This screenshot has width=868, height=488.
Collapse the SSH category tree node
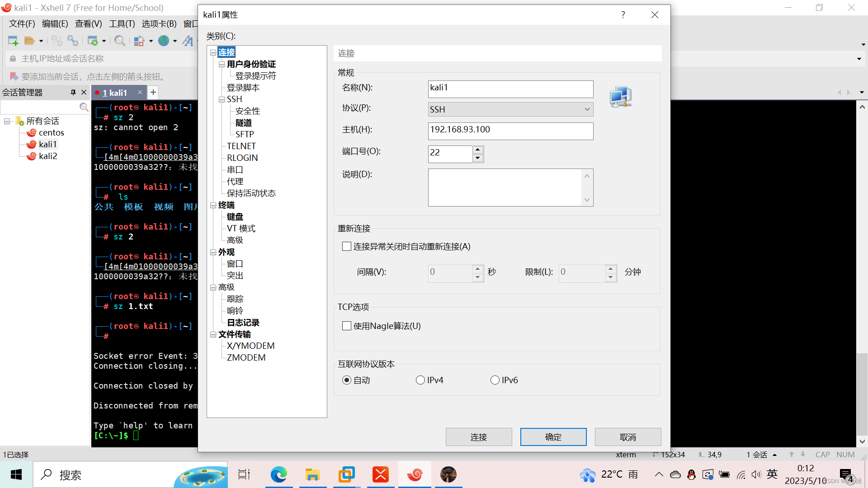[222, 99]
